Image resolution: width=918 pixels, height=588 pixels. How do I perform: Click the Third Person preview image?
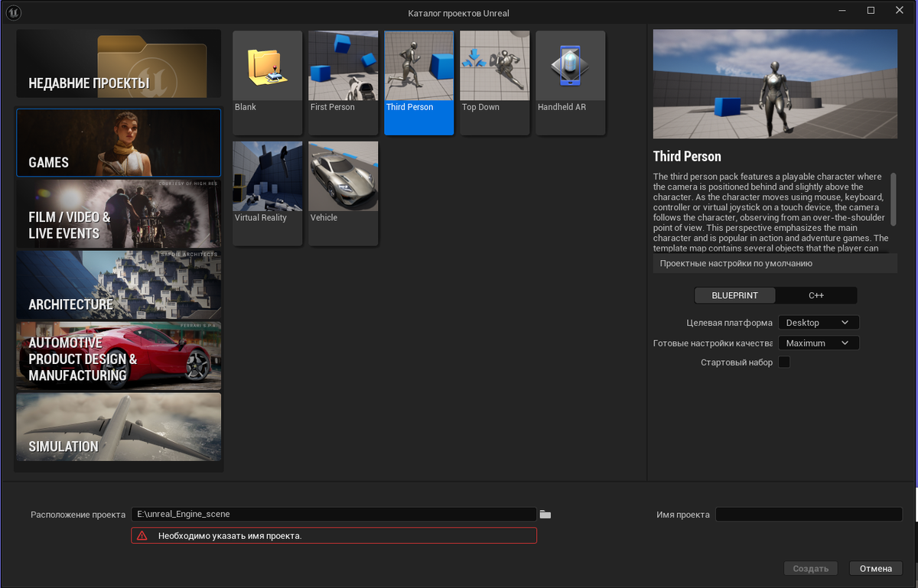coord(775,84)
